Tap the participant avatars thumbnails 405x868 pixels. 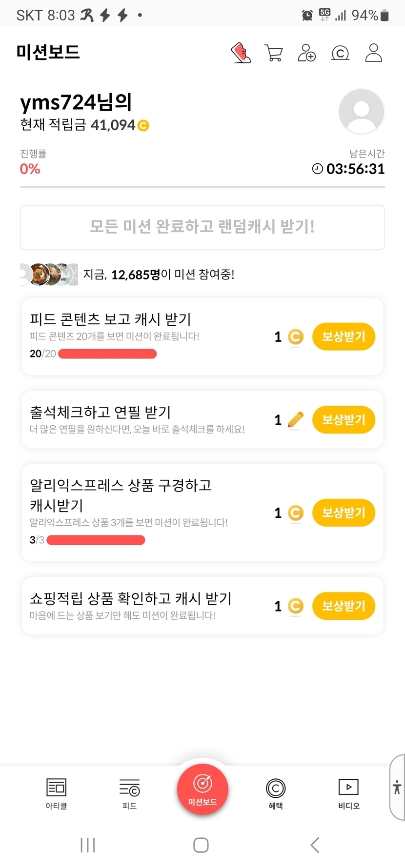click(49, 275)
